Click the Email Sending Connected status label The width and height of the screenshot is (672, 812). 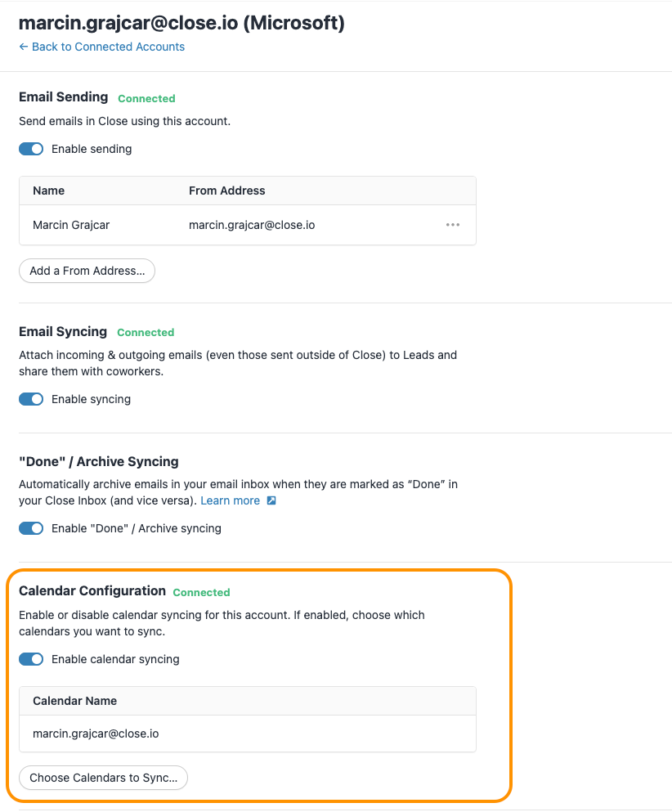click(146, 98)
